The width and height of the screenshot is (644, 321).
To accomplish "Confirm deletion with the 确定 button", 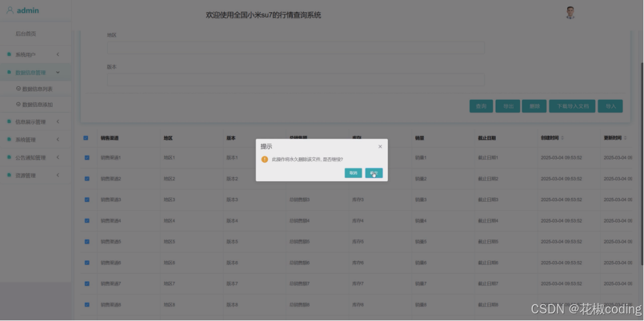I will 374,173.
